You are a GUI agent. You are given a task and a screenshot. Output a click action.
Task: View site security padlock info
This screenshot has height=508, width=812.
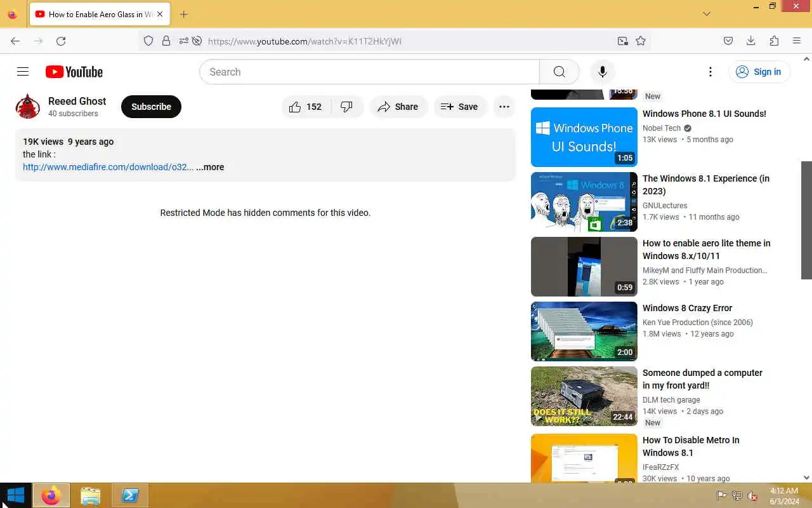166,41
